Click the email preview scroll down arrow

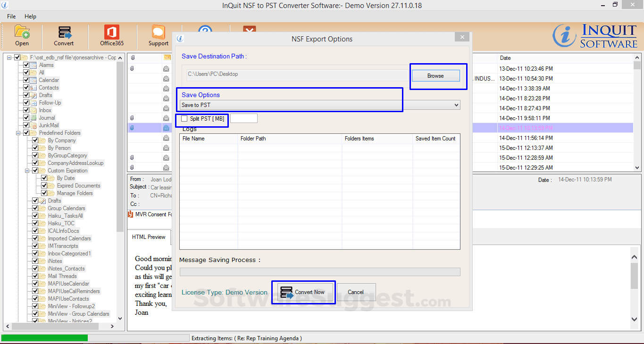point(635,319)
